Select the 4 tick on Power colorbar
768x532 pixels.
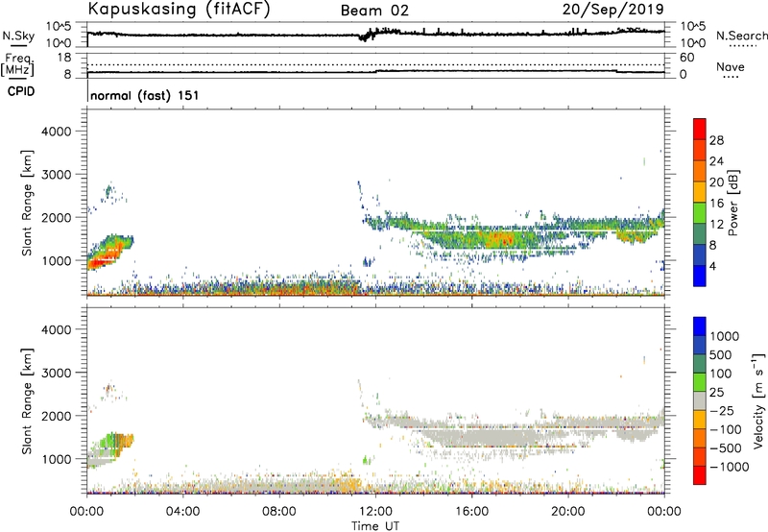click(712, 266)
